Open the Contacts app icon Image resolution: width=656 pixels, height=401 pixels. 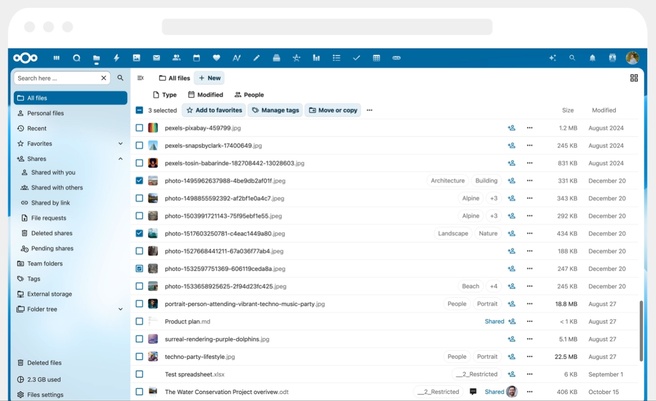(177, 58)
